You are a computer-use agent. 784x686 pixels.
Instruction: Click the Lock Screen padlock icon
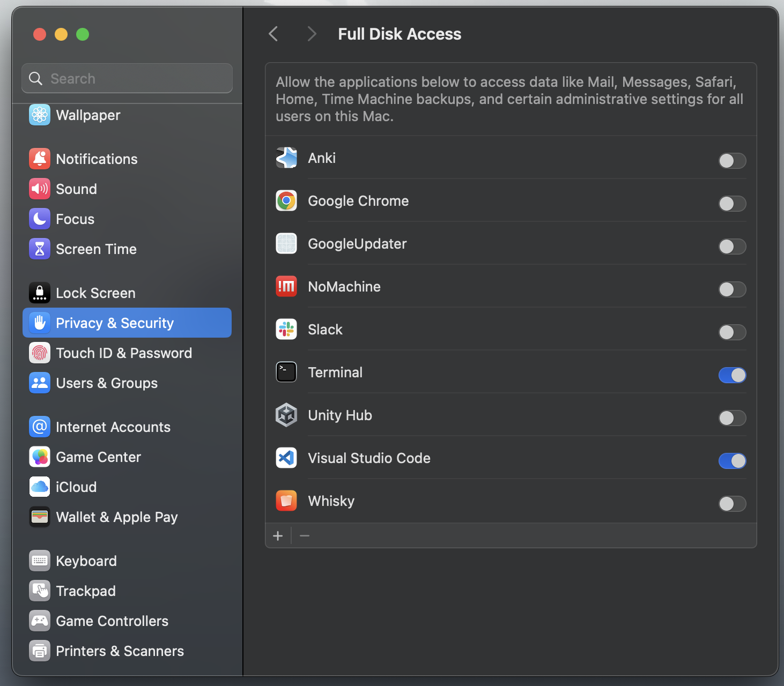[40, 293]
